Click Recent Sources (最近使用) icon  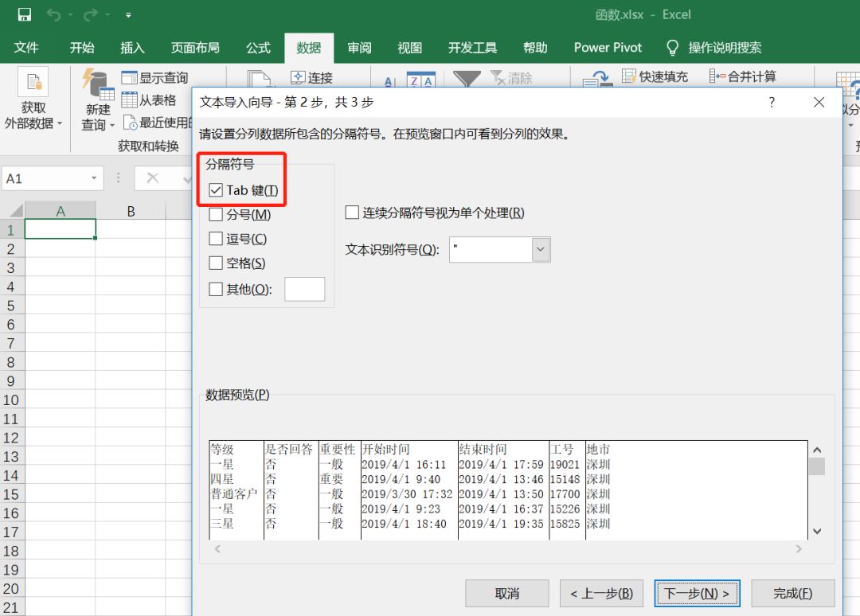(130, 123)
